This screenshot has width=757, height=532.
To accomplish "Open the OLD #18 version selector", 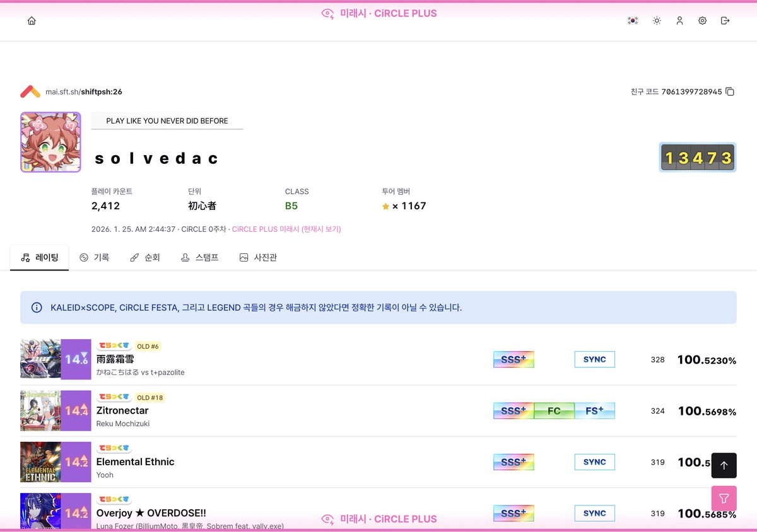I will pyautogui.click(x=150, y=397).
